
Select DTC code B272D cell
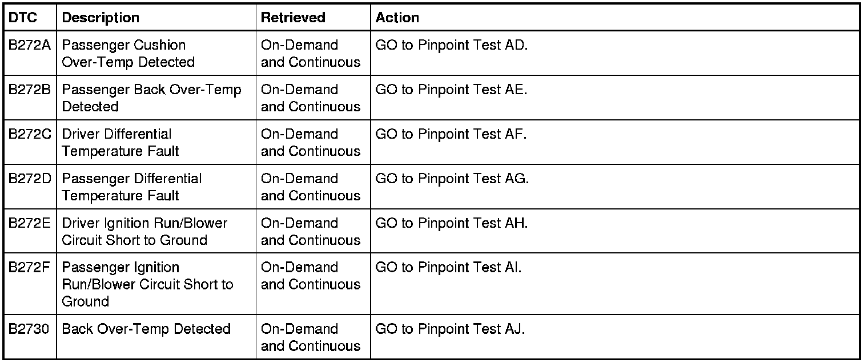point(30,179)
